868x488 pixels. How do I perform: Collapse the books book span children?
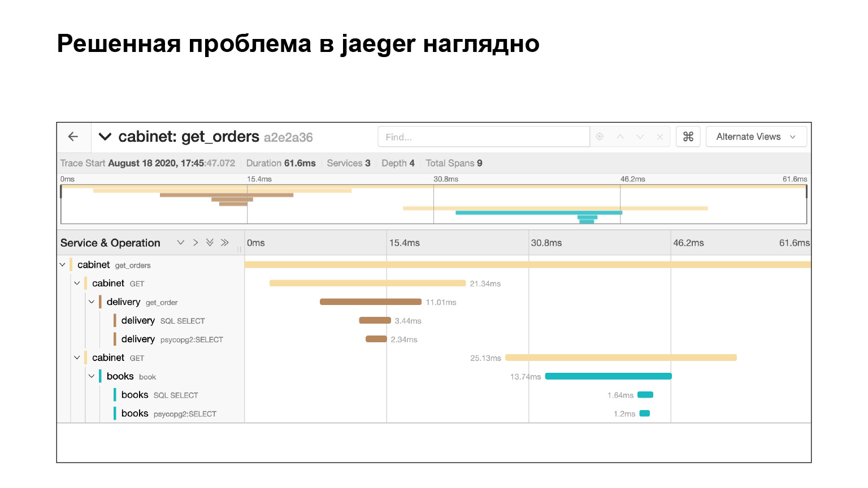(92, 376)
